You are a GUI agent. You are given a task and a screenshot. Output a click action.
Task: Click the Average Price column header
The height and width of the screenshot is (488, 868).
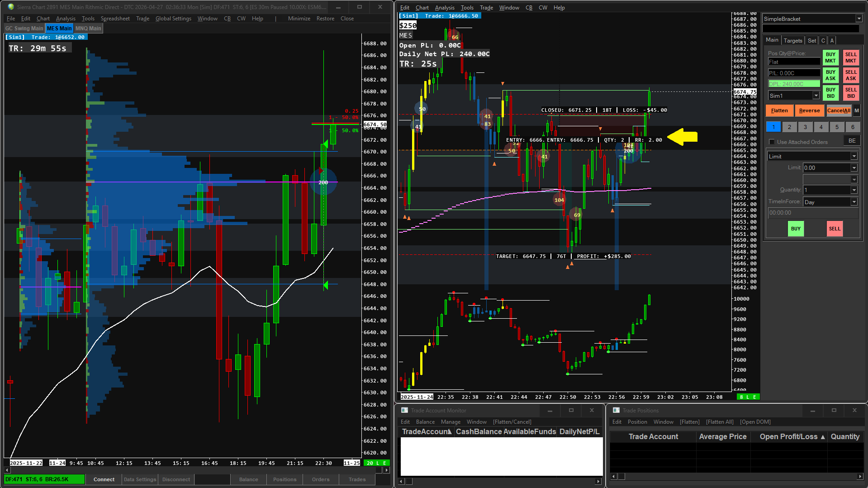click(x=722, y=436)
